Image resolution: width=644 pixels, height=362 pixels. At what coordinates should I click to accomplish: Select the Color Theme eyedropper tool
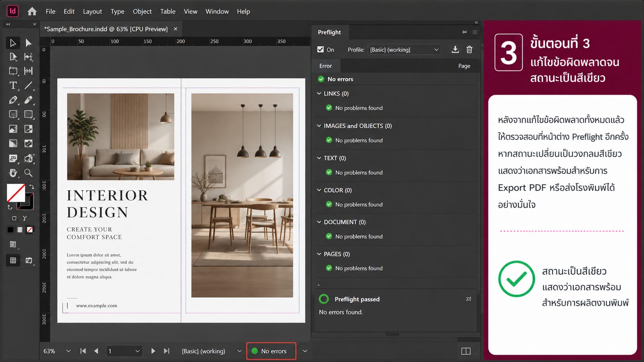tap(28, 158)
